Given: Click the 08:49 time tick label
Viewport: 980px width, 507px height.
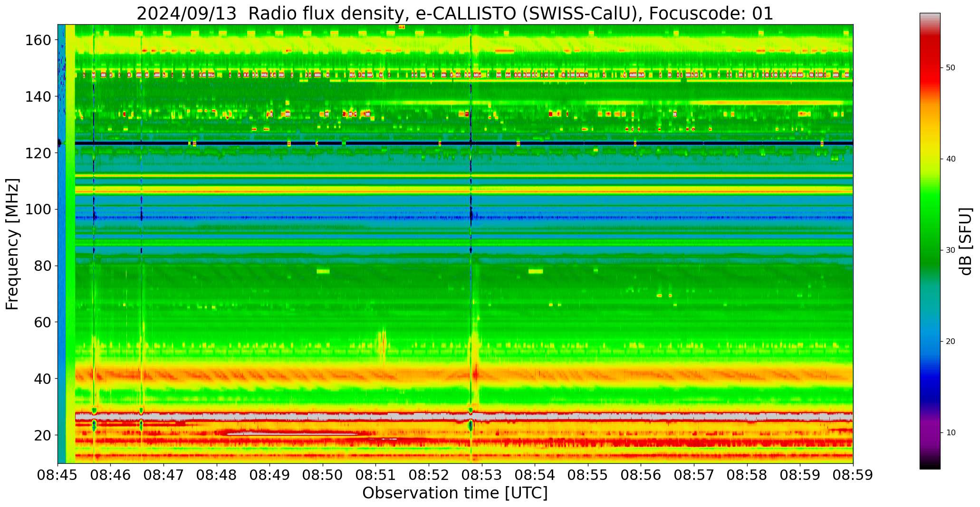Looking at the screenshot, I should 270,475.
